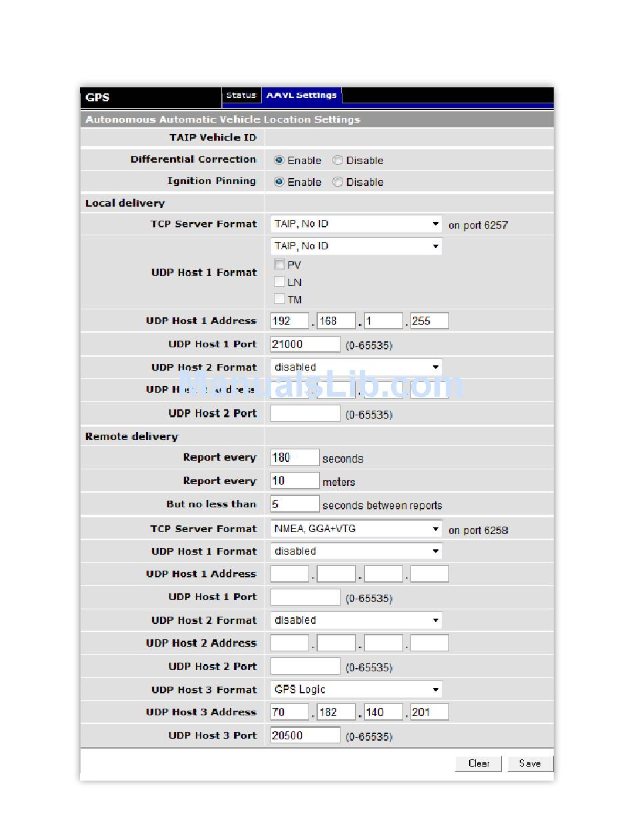This screenshot has width=633, height=840.
Task: Click Remote UDP Host 2 Address second octet
Action: pyautogui.click(x=336, y=643)
